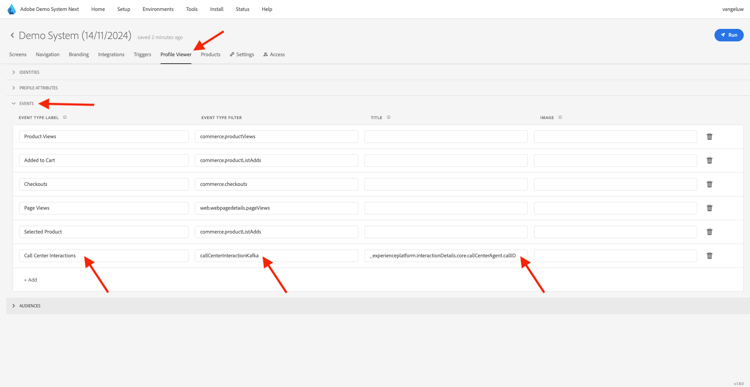Image resolution: width=750 pixels, height=387 pixels.
Task: Edit the Added to Cart label field
Action: click(x=104, y=160)
